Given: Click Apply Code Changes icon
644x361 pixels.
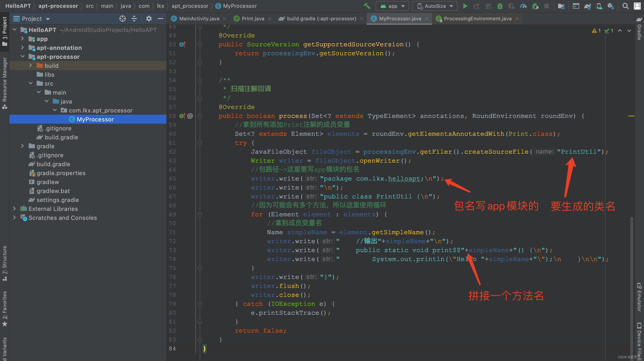Looking at the screenshot, I should [x=488, y=6].
